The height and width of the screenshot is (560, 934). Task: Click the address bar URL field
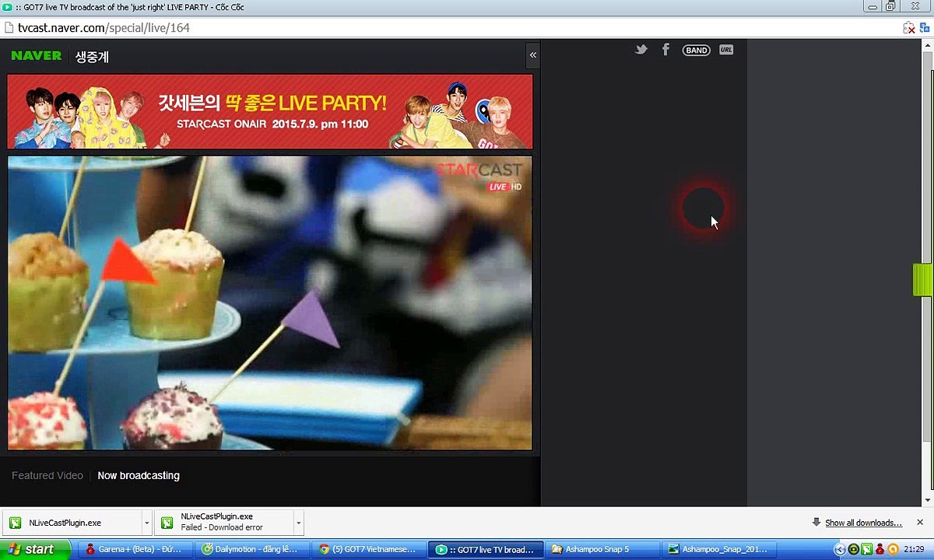pyautogui.click(x=451, y=28)
